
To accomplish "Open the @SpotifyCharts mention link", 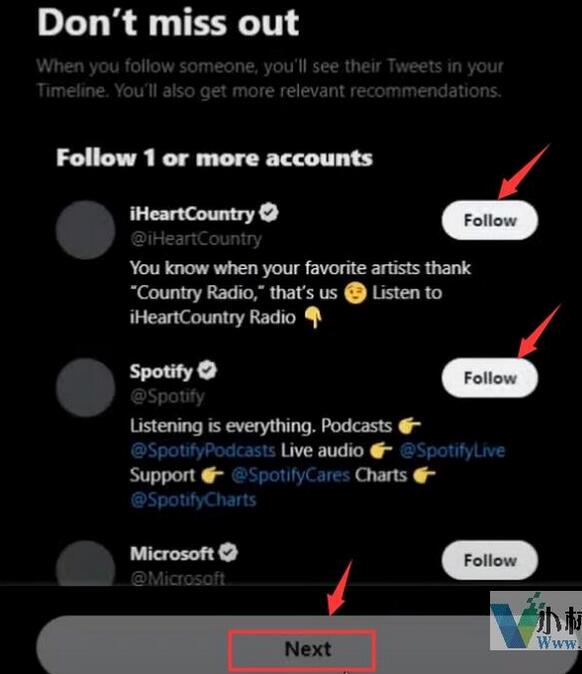I will click(193, 499).
